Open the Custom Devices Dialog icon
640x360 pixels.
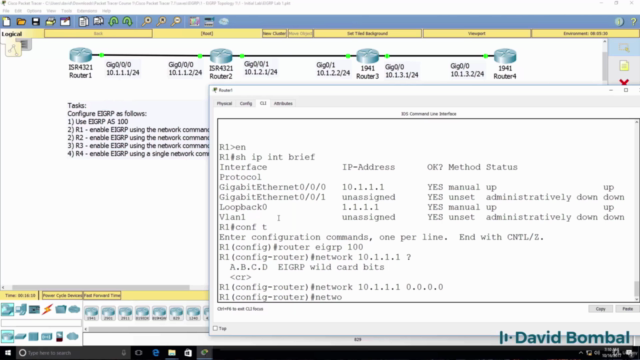[209, 22]
